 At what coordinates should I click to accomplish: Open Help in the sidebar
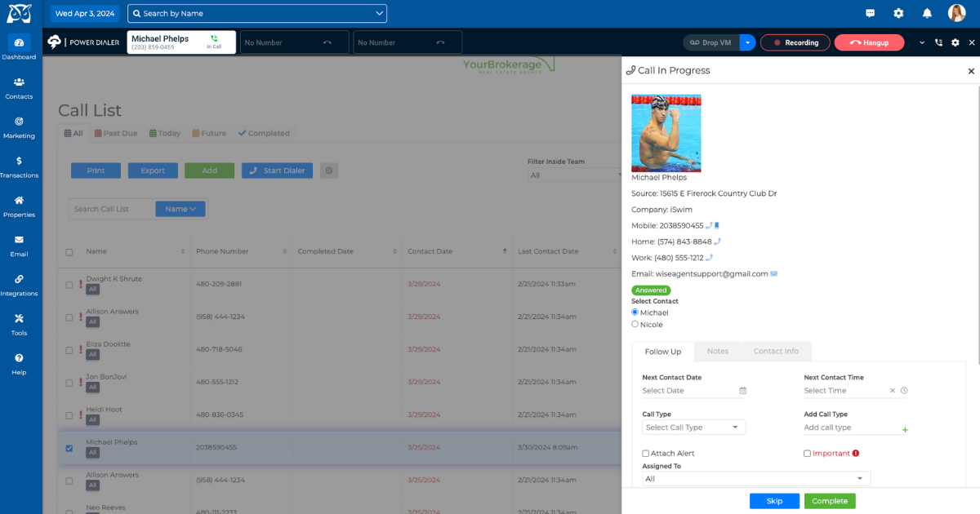(x=19, y=363)
